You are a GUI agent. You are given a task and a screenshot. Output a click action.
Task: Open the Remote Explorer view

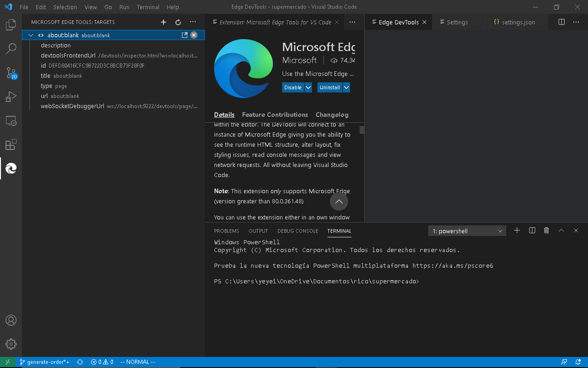11,121
